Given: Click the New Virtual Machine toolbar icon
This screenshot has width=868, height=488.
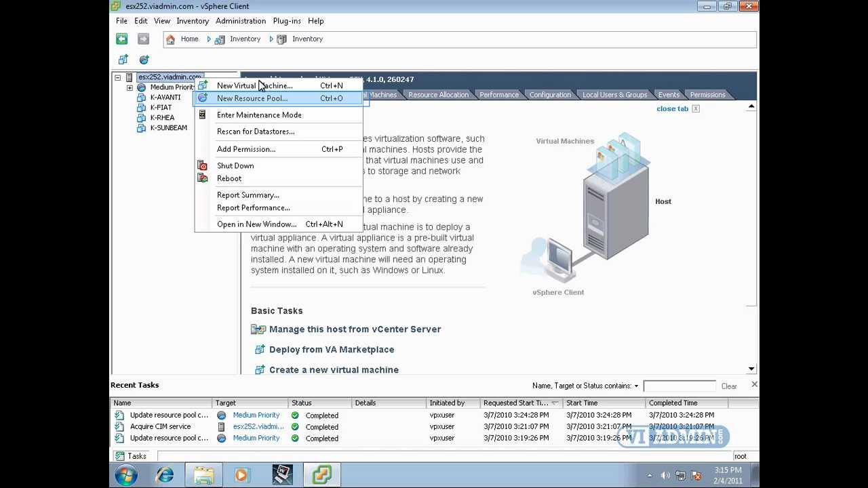Looking at the screenshot, I should (123, 60).
